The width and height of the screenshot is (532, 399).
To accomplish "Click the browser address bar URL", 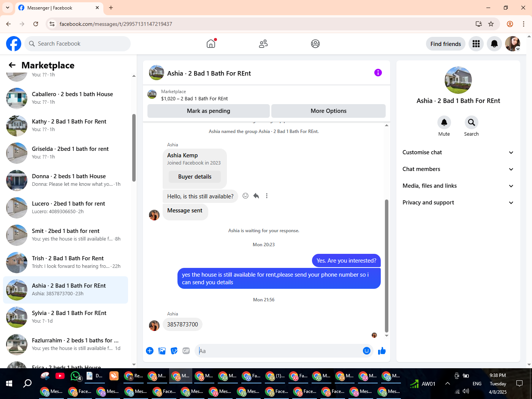I will coord(116,24).
